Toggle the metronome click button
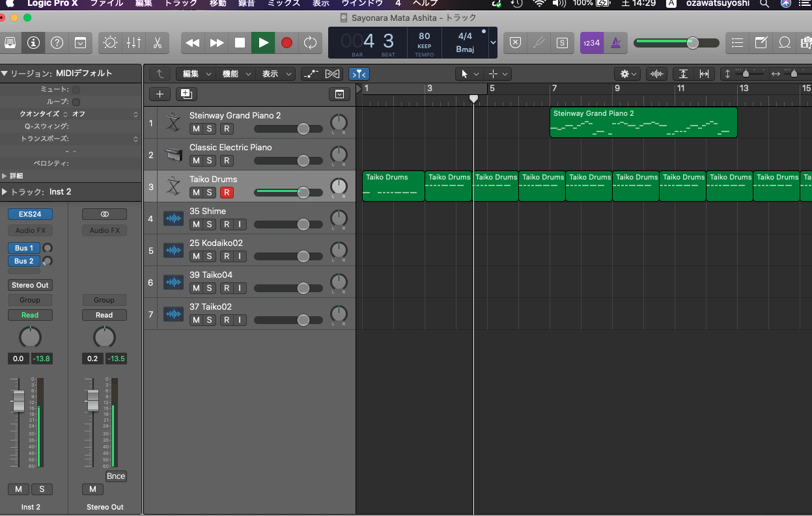Viewport: 812px width, 516px height. pyautogui.click(x=615, y=43)
